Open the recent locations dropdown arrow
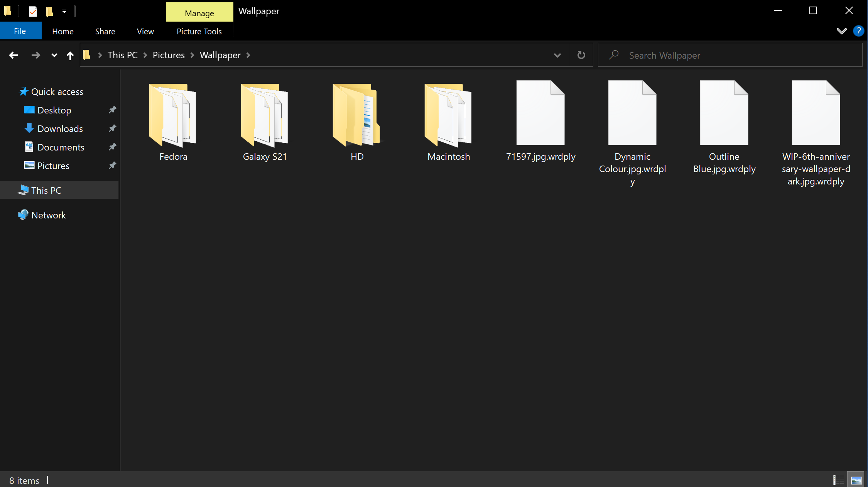Image resolution: width=868 pixels, height=487 pixels. [54, 55]
